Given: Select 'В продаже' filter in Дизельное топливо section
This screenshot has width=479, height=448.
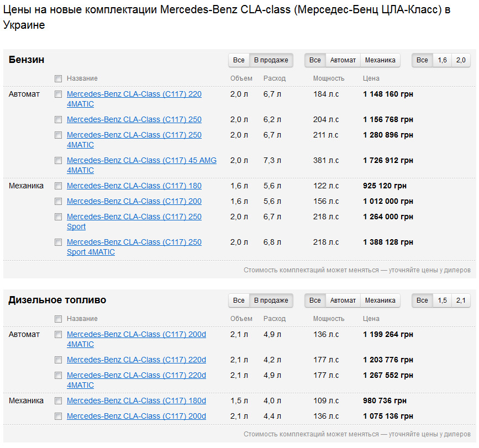Looking at the screenshot, I should click(271, 301).
